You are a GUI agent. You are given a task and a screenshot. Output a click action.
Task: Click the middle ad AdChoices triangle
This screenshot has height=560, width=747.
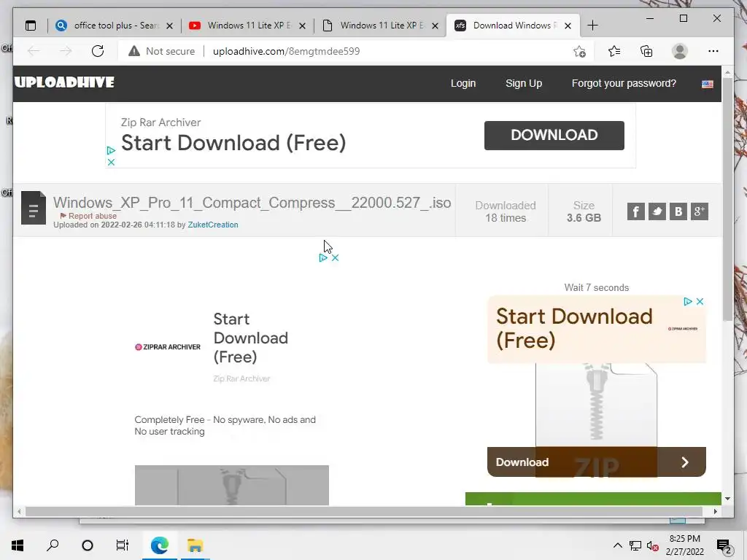(323, 257)
